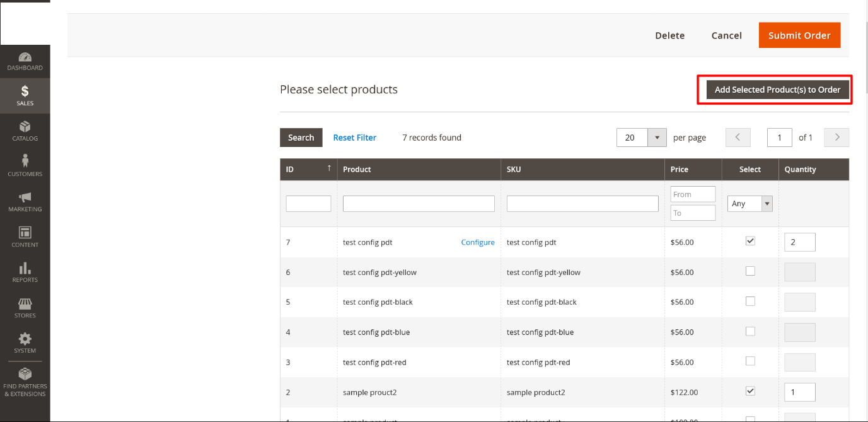Click the Reset Filter link
Image resolution: width=868 pixels, height=422 pixels.
(x=354, y=138)
